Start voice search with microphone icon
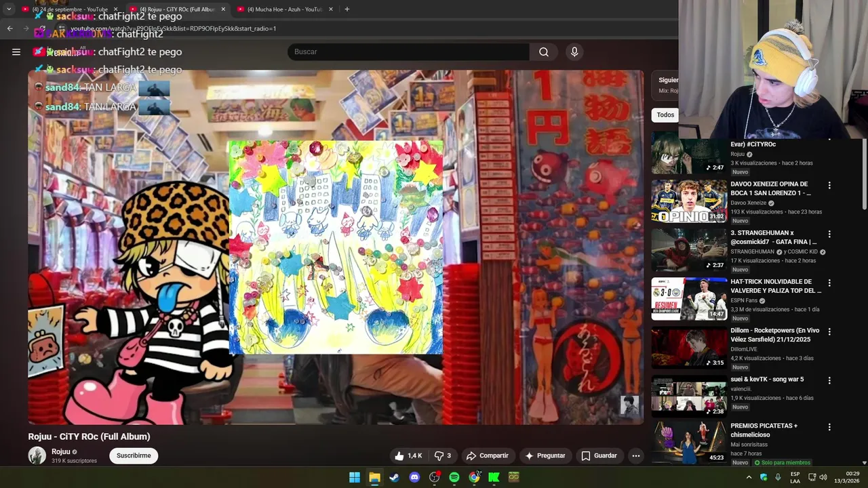Viewport: 868px width, 488px height. tap(574, 52)
